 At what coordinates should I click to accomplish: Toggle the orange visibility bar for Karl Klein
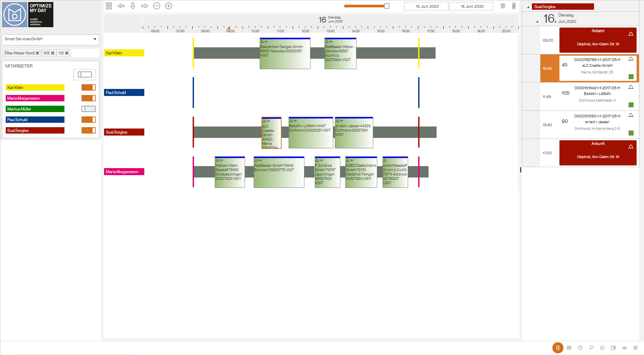click(88, 87)
